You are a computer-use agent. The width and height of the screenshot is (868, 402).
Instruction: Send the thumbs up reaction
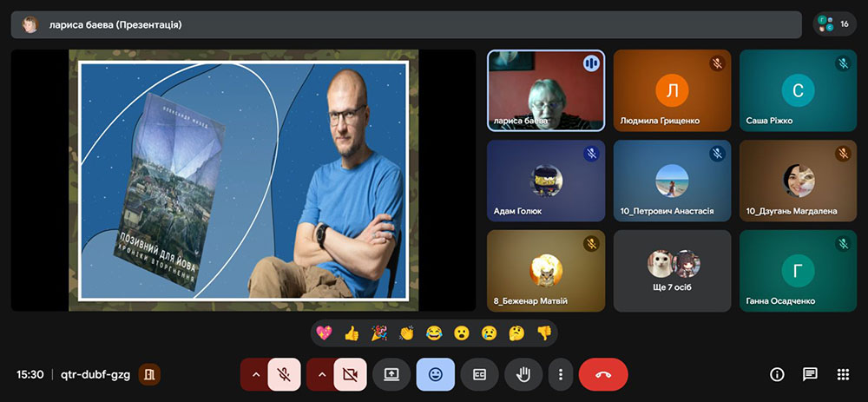pos(352,333)
